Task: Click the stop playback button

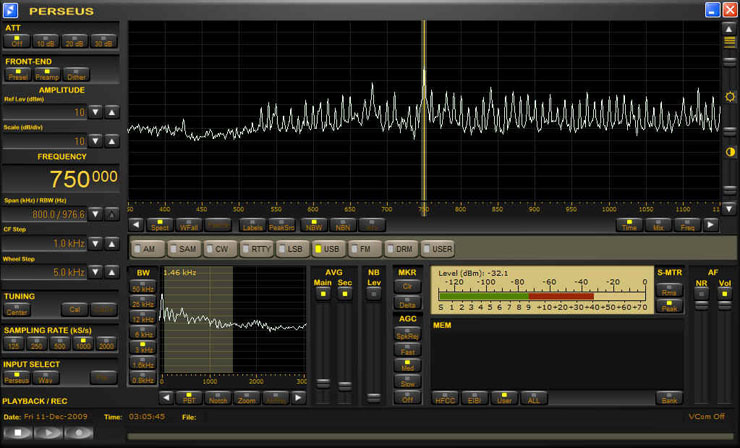Action: (18, 432)
